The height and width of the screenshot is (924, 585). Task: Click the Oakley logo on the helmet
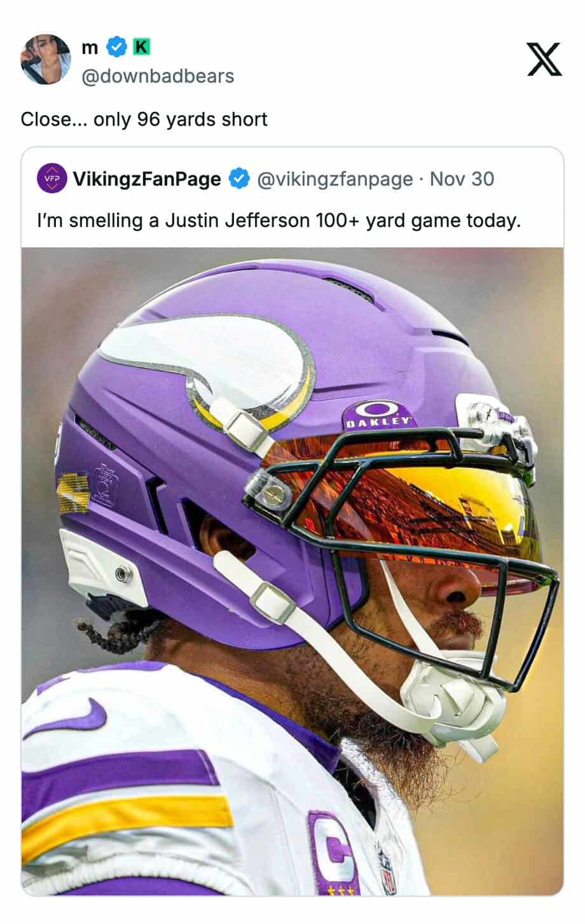pos(379,414)
